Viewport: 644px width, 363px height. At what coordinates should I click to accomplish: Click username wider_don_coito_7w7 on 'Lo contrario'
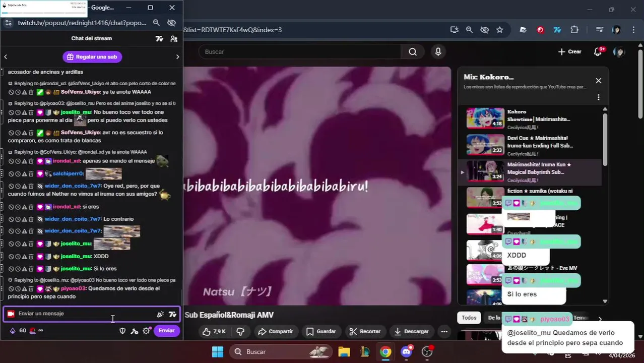click(x=73, y=219)
